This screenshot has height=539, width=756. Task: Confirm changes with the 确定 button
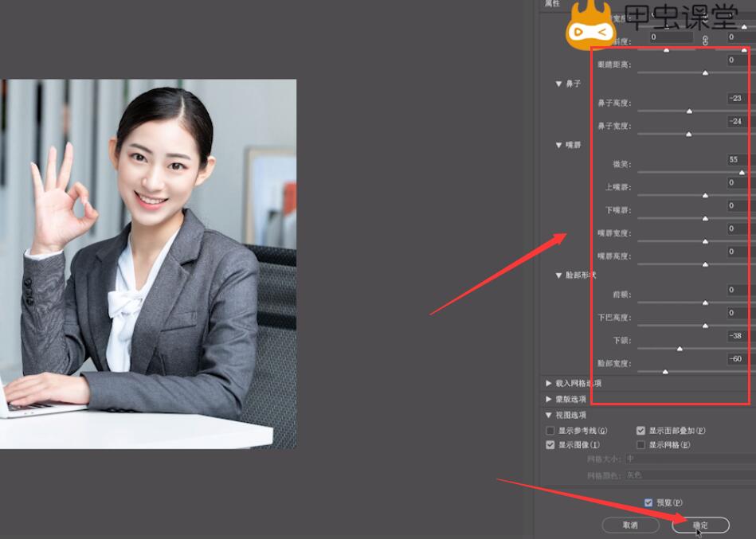tap(700, 525)
